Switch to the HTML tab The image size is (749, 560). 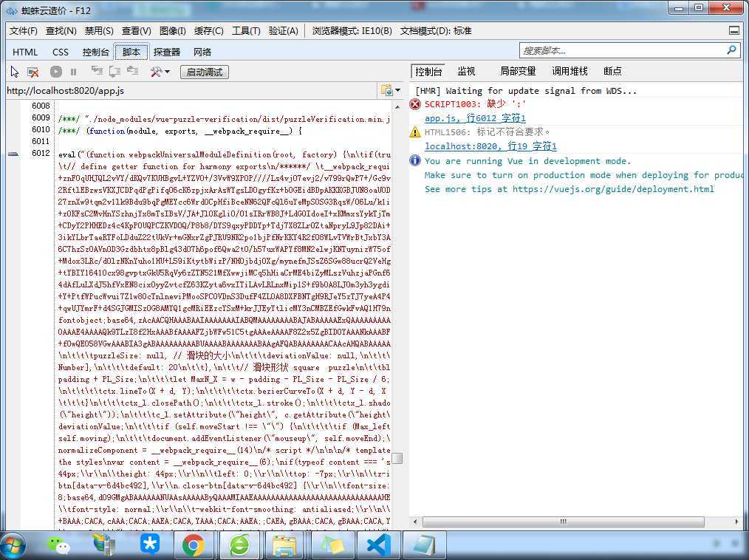pos(25,52)
